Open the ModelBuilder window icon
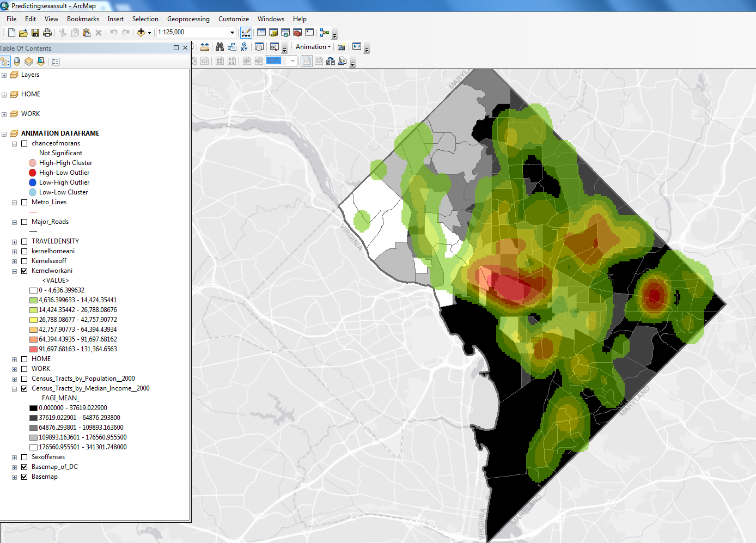756x543 pixels. 324,33
